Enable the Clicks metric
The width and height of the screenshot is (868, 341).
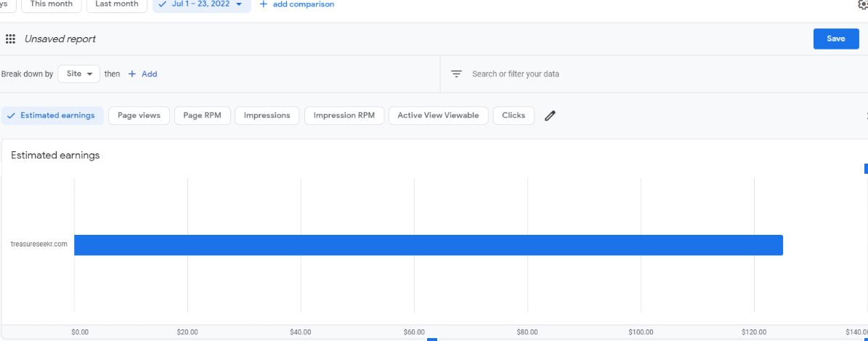[x=513, y=116]
